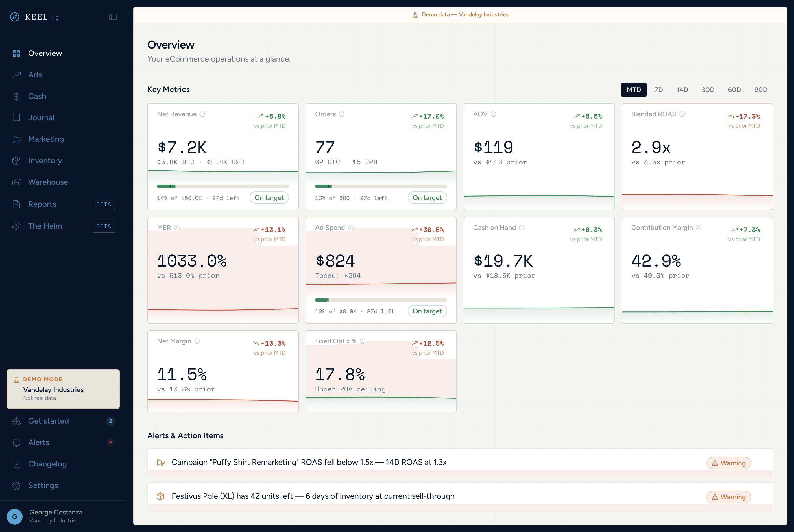Click the Journal book icon
Screen dimensions: 794x532
(16, 118)
